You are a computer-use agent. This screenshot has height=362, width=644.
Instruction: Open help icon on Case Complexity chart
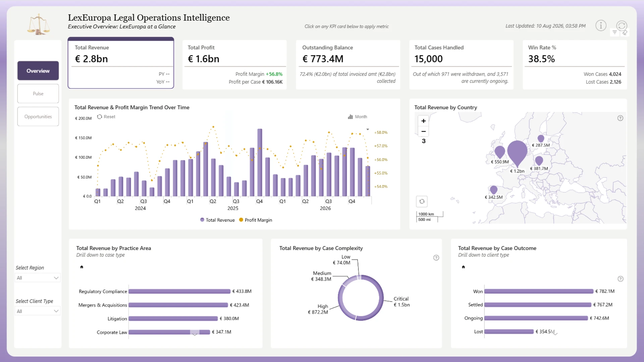[436, 258]
